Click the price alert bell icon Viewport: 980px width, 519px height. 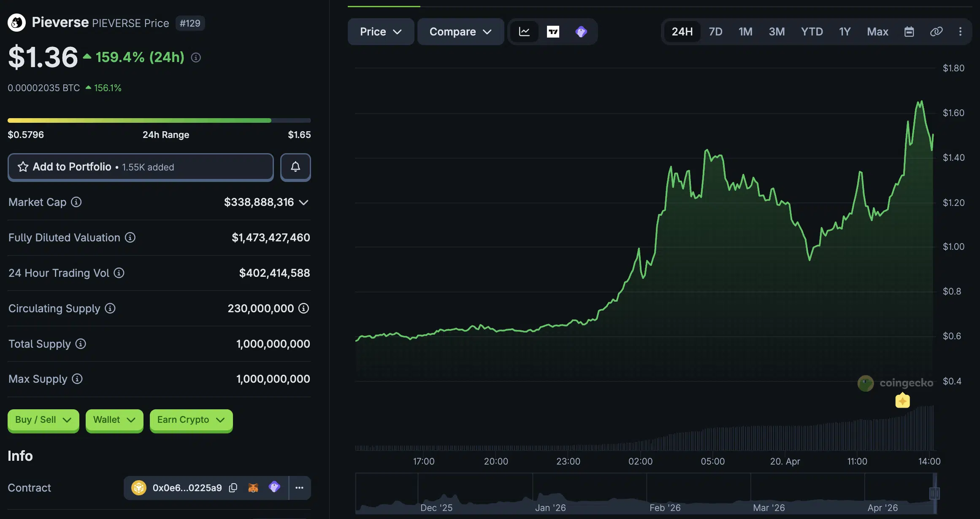(295, 167)
